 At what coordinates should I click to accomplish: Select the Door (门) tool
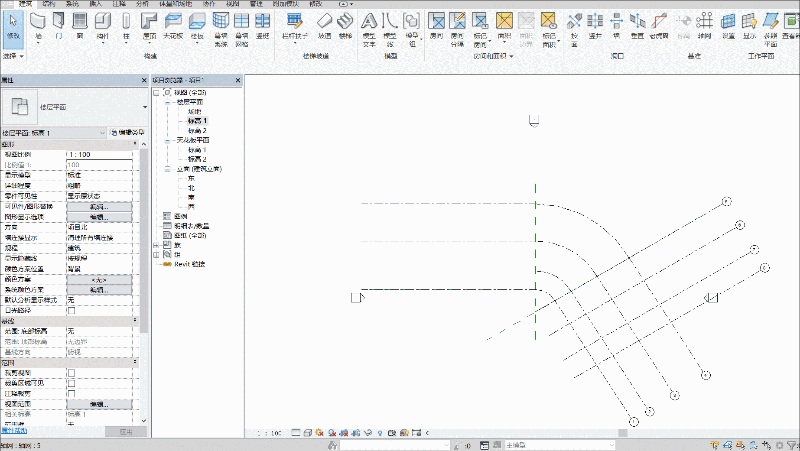59,27
